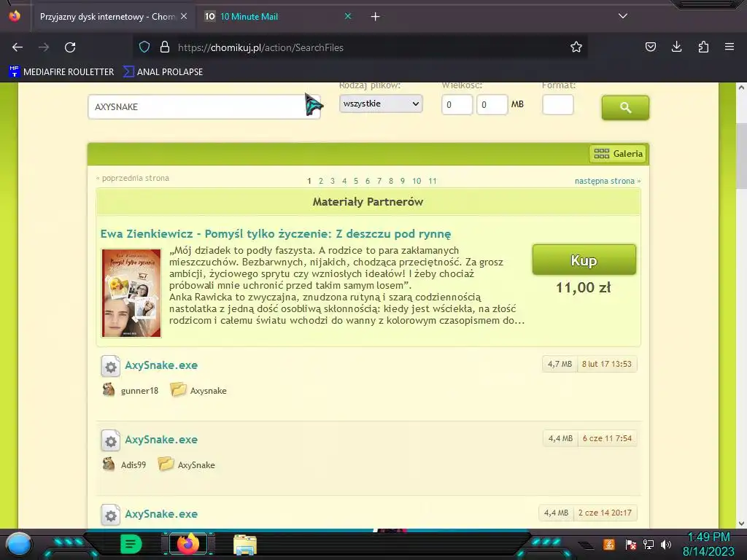Click gear icon of AxySnake.exe by Adis99

(111, 440)
